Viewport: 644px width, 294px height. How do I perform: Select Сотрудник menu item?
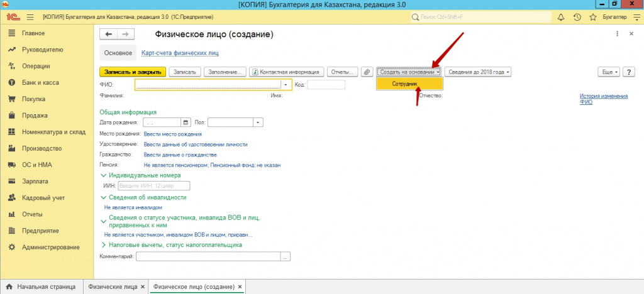pyautogui.click(x=409, y=84)
